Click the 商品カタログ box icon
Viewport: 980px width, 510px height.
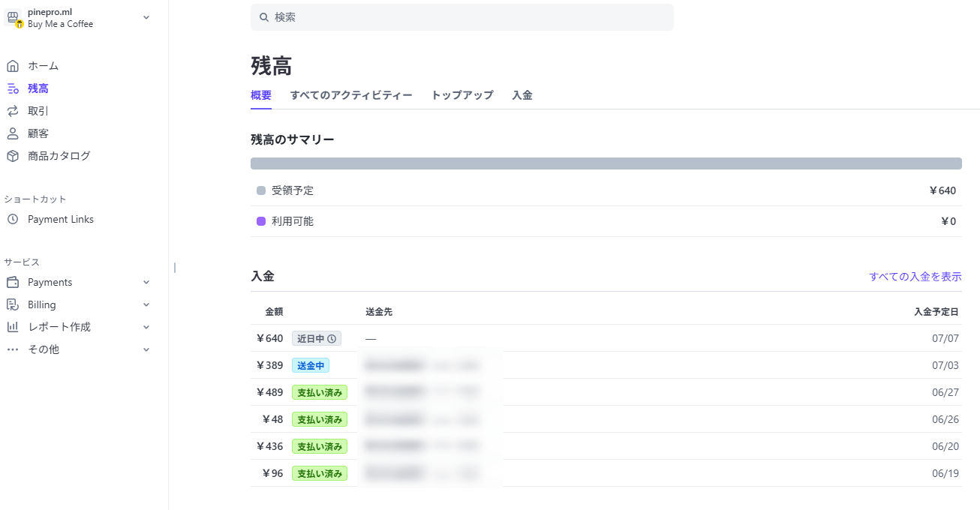pos(12,156)
